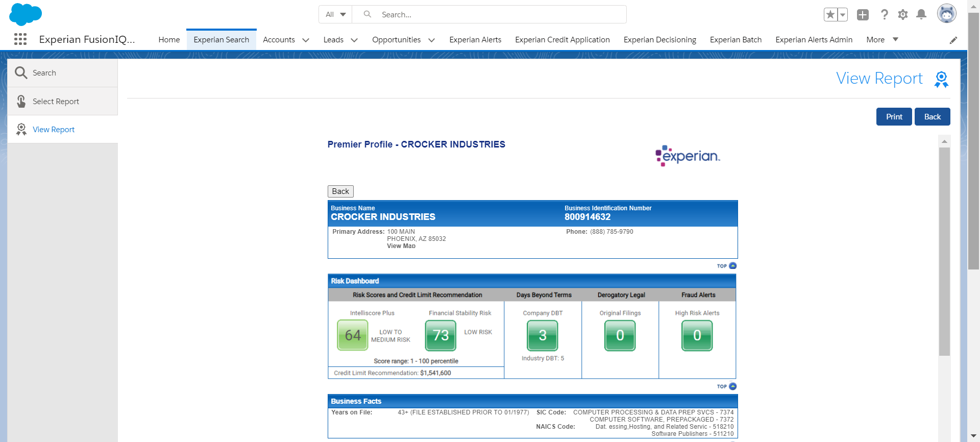Click the Search step in sidebar

(63, 73)
